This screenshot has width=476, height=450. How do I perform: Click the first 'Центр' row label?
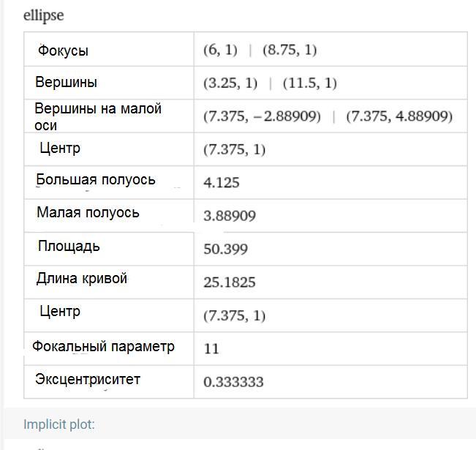60,149
